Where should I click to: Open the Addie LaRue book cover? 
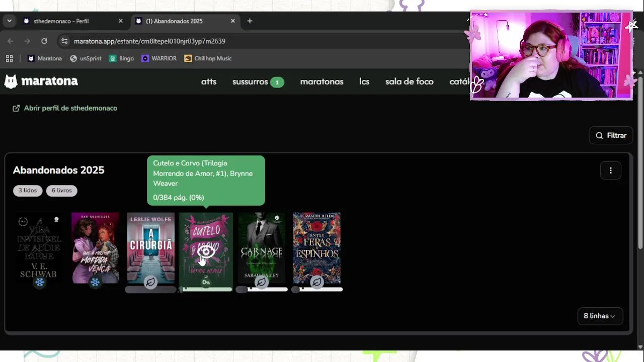40,248
